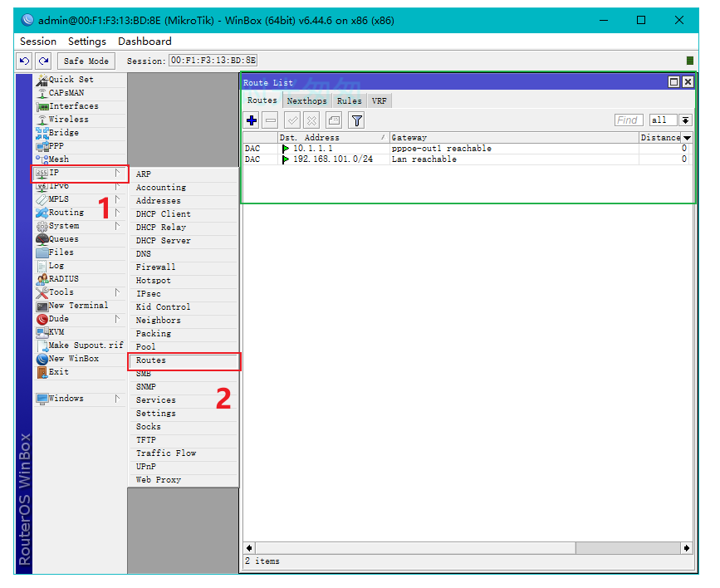720x588 pixels.
Task: Open Log in sidebar
Action: click(81, 266)
